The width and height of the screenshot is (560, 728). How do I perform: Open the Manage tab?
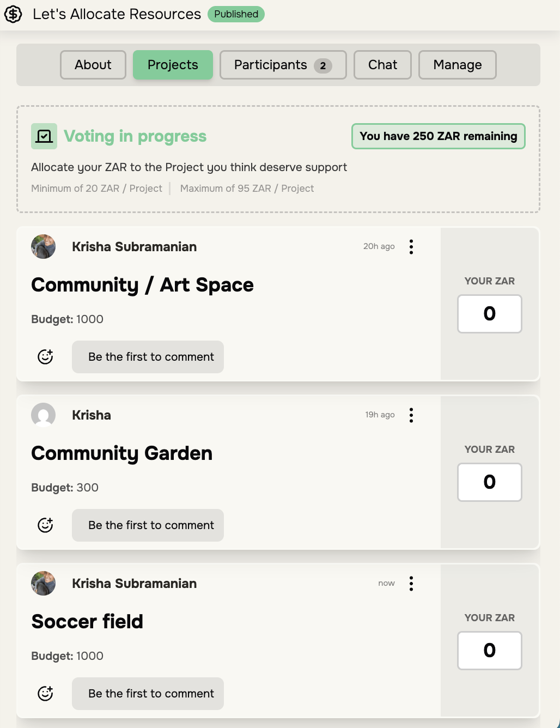[457, 65]
